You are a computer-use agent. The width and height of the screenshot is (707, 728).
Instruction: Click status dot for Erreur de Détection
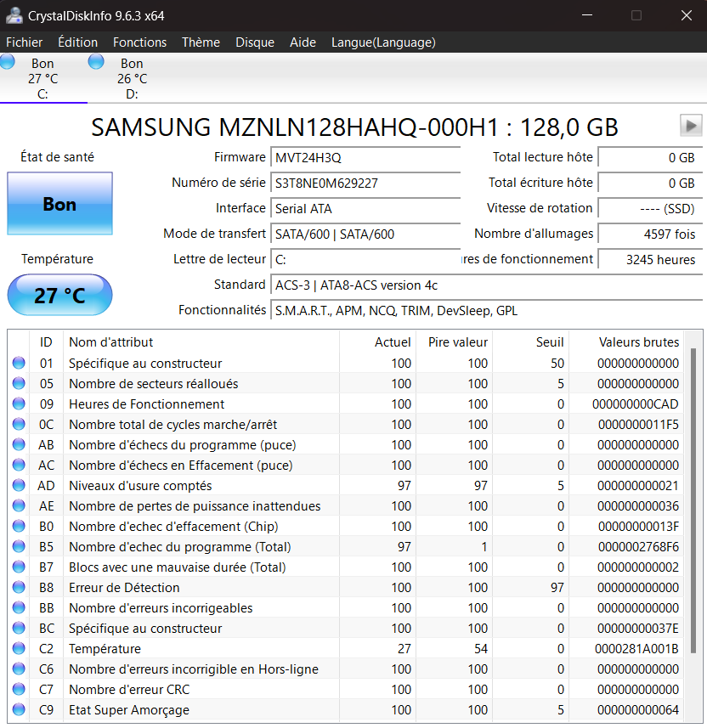coord(19,587)
